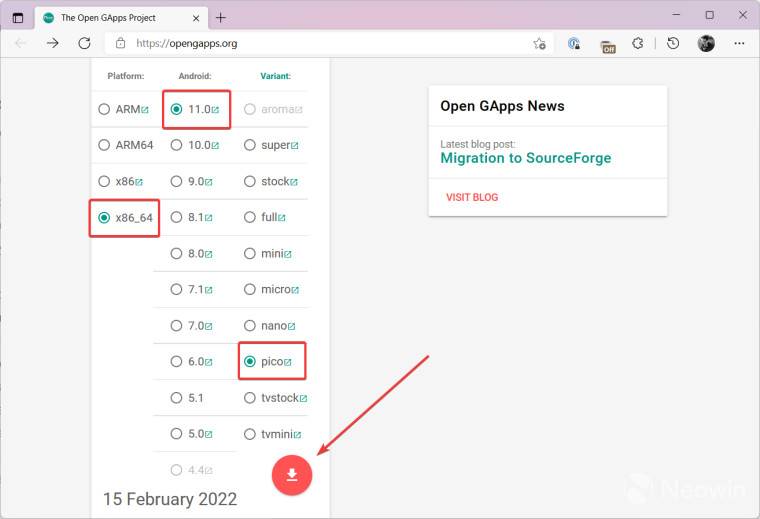Image resolution: width=760 pixels, height=519 pixels.
Task: Add page to favorites star icon
Action: click(539, 43)
